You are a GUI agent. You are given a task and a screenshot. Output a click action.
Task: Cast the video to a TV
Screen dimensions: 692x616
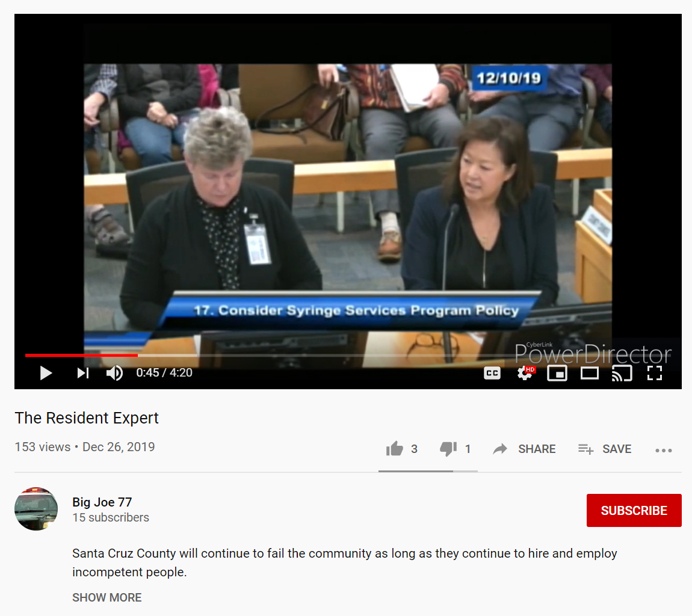[x=622, y=373]
